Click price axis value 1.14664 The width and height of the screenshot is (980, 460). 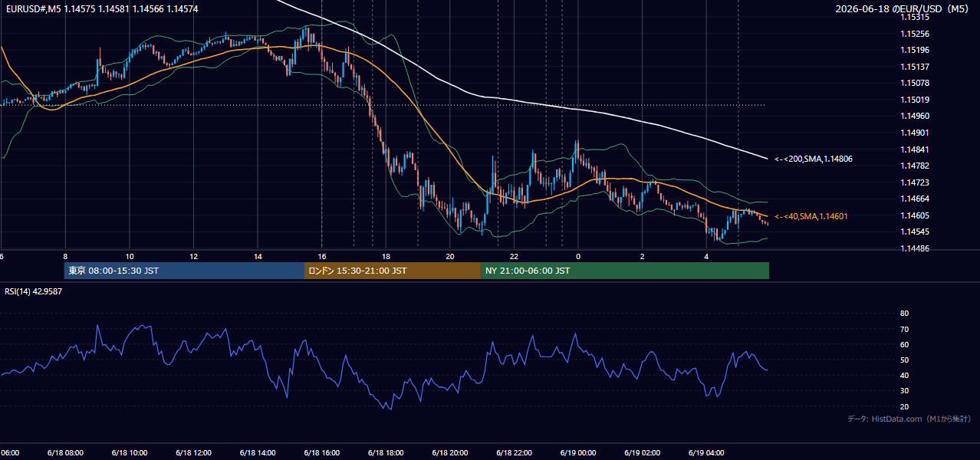915,199
